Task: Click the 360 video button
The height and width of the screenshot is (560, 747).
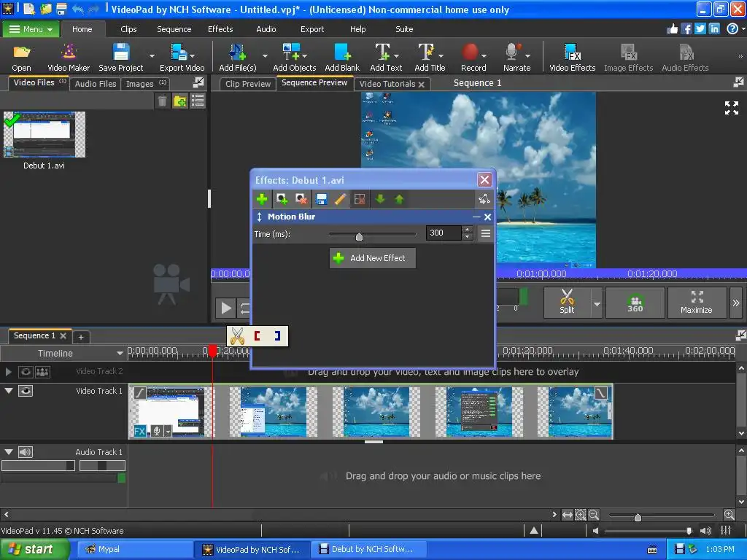Action: coord(635,303)
